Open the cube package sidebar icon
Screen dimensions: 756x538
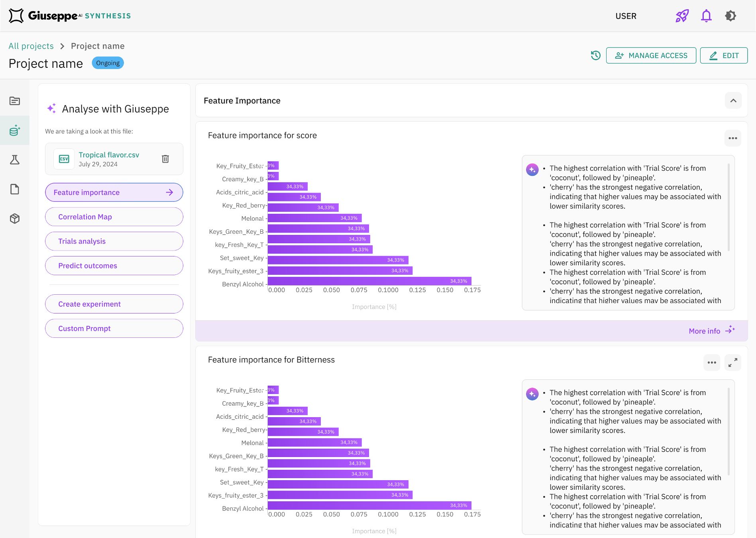point(15,219)
